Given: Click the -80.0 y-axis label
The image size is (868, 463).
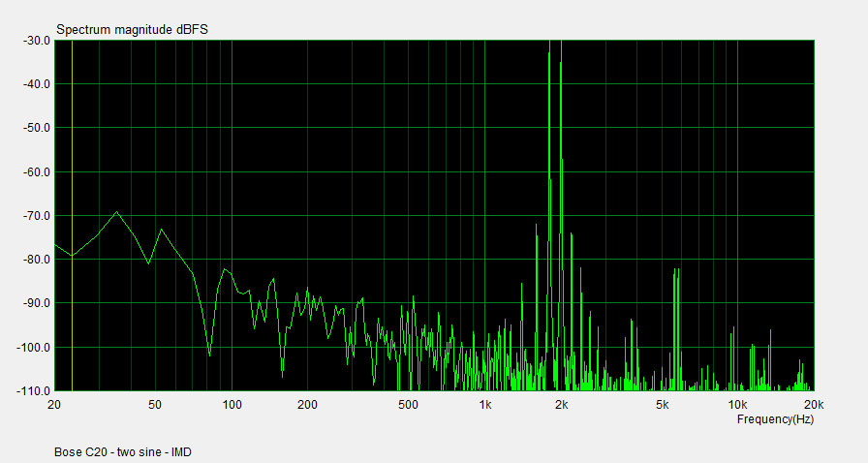Looking at the screenshot, I should coord(37,260).
